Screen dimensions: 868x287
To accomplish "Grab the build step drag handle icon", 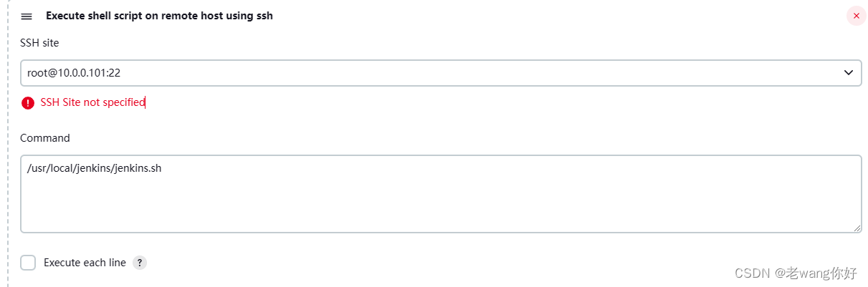I will [x=27, y=16].
